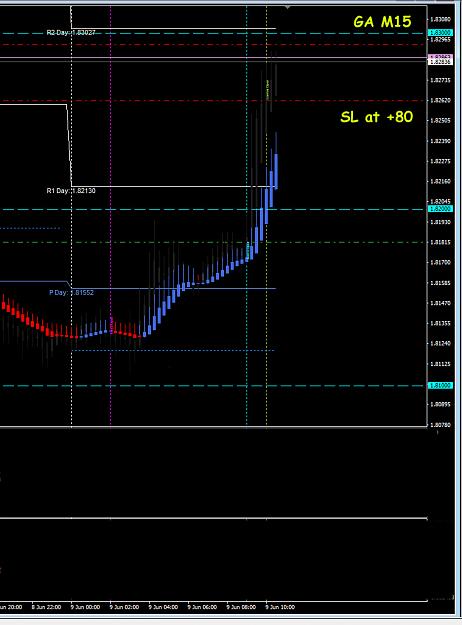The width and height of the screenshot is (462, 625).
Task: Click the magenta dashed vertical session line
Action: (x=110, y=215)
